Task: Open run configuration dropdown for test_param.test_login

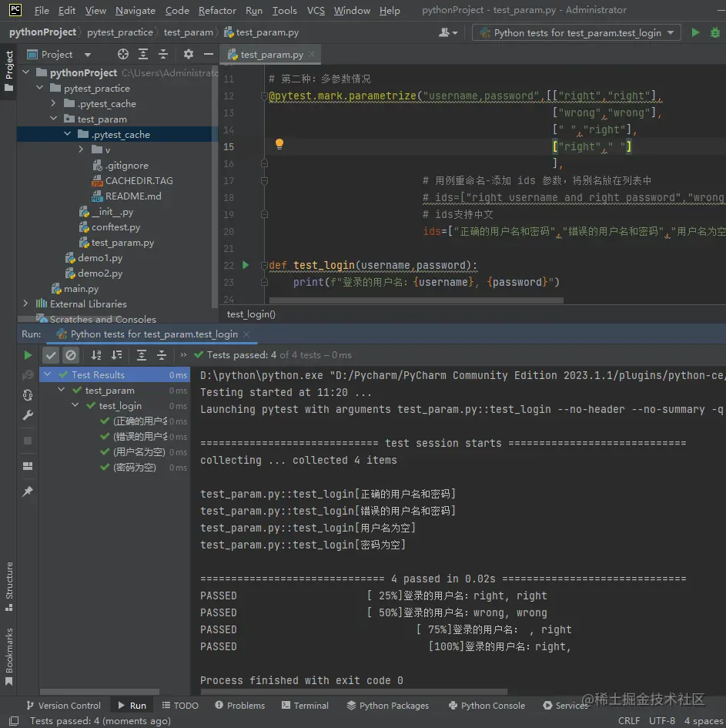Action: pos(577,32)
